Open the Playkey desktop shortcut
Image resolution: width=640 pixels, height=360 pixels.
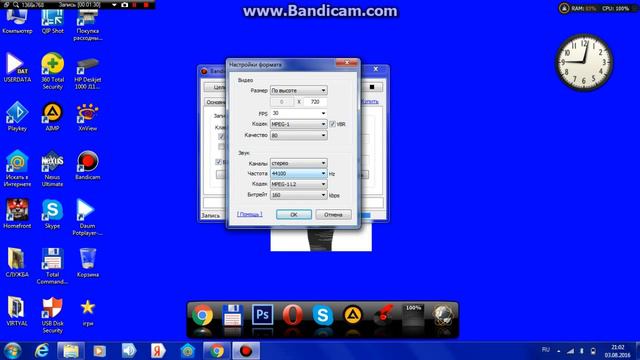(x=17, y=117)
